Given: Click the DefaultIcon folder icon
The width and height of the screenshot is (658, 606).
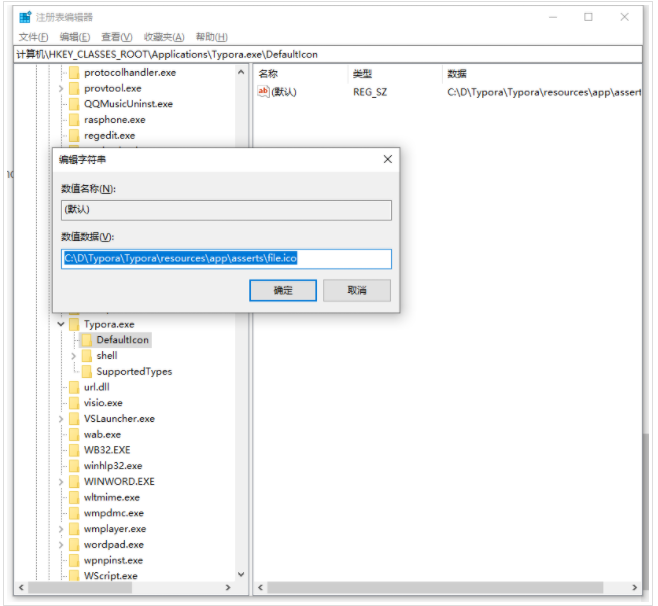Looking at the screenshot, I should pos(87,340).
